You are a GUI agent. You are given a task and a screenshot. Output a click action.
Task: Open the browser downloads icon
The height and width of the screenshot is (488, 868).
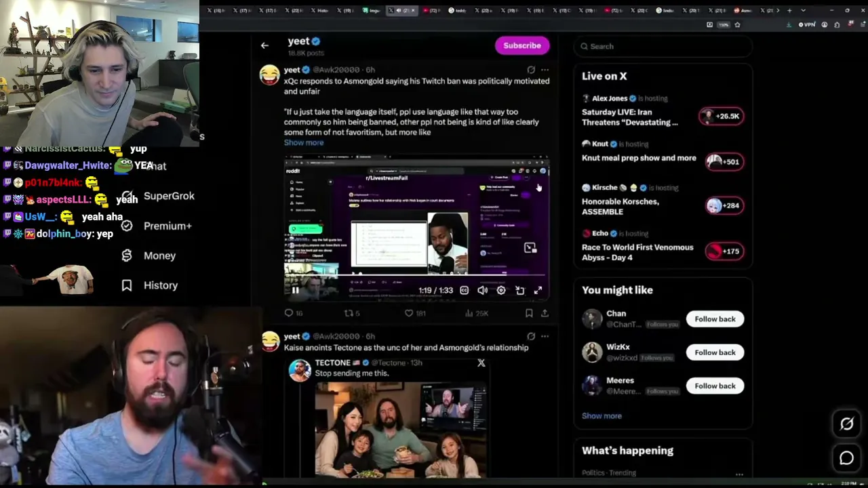[x=789, y=25]
